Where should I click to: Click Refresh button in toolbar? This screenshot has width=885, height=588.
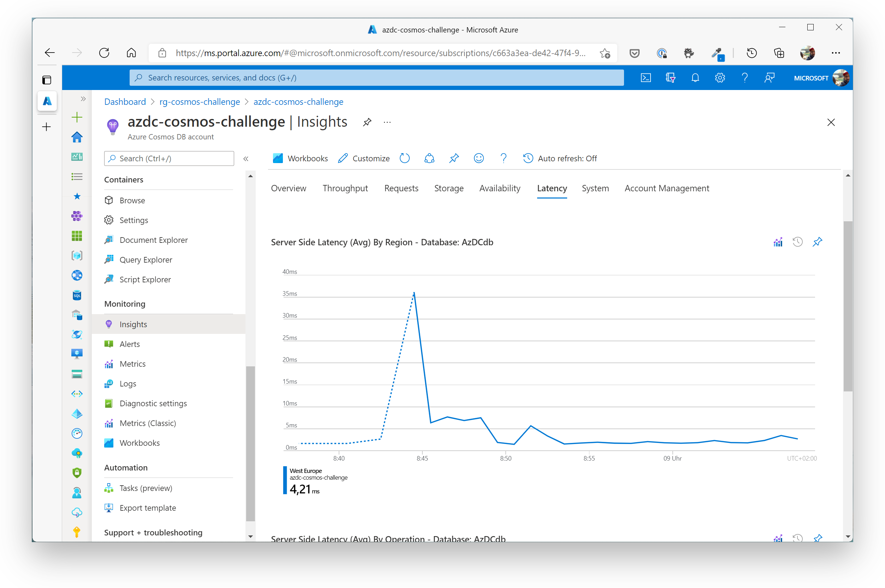(405, 158)
